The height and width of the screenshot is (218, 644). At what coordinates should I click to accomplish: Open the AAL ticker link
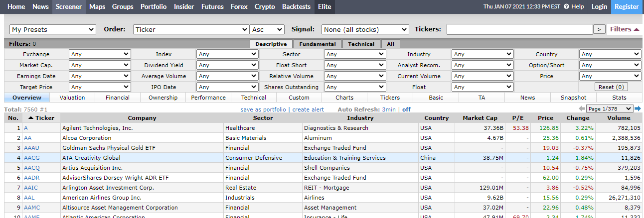coord(29,198)
